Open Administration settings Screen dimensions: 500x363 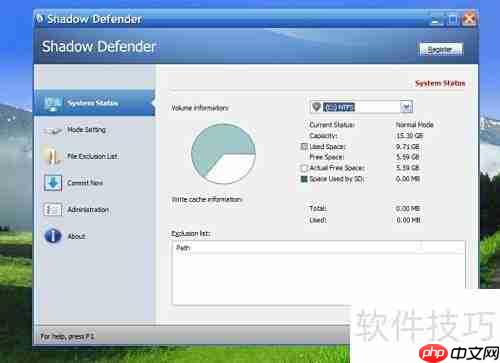pyautogui.click(x=88, y=210)
